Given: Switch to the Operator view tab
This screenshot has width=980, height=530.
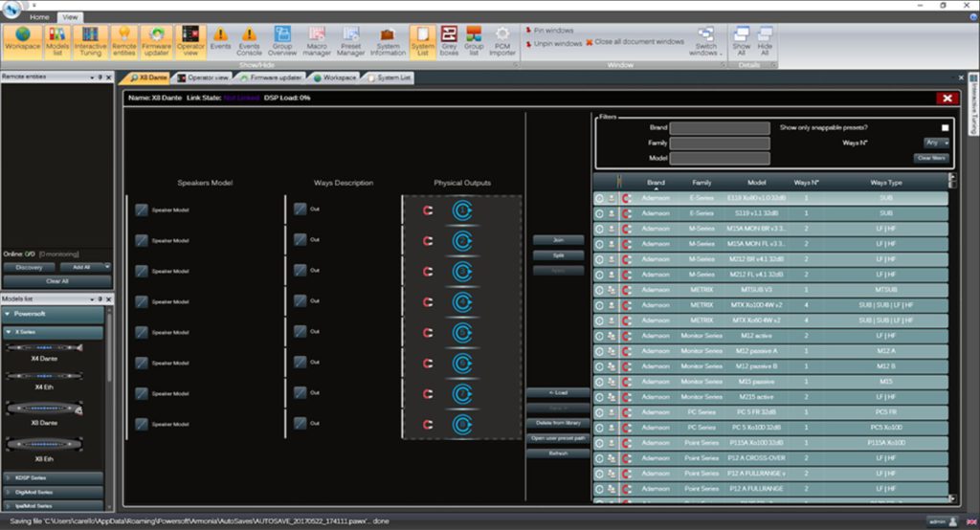Looking at the screenshot, I should tap(203, 77).
